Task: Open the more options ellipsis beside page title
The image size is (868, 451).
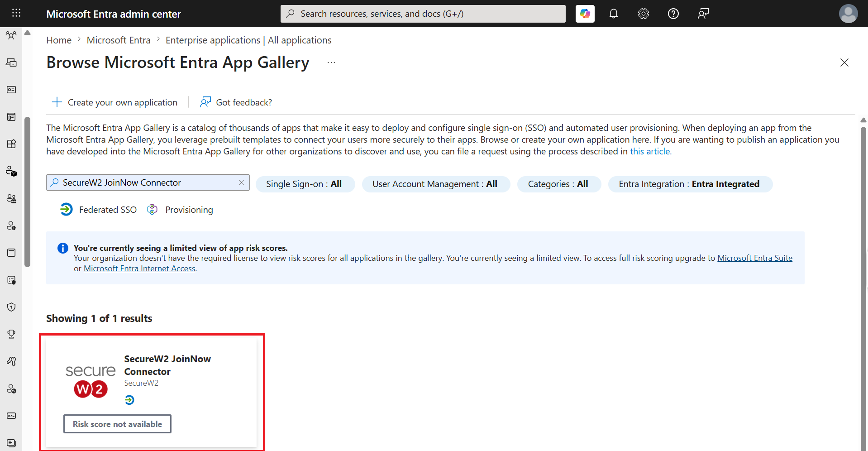Action: tap(331, 62)
